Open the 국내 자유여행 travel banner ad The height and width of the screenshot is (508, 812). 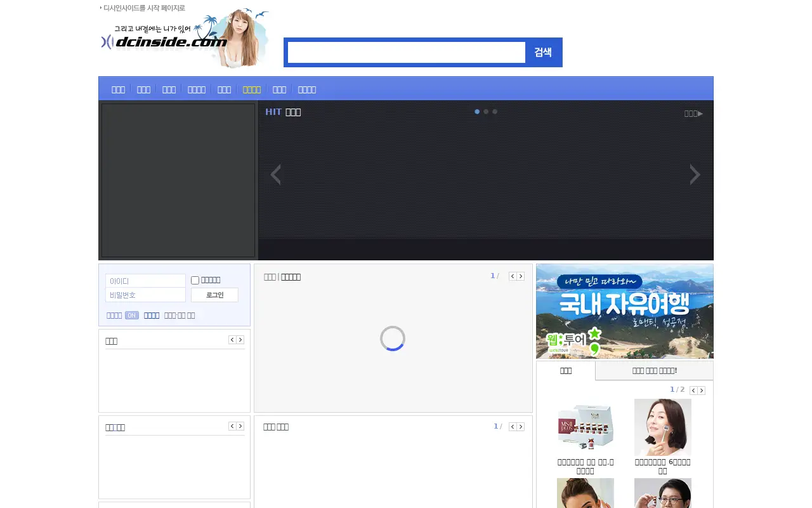625,311
